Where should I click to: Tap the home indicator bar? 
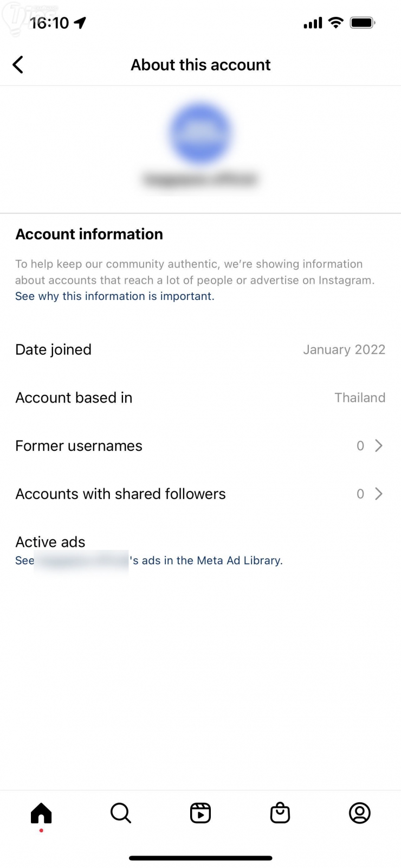pos(200,858)
